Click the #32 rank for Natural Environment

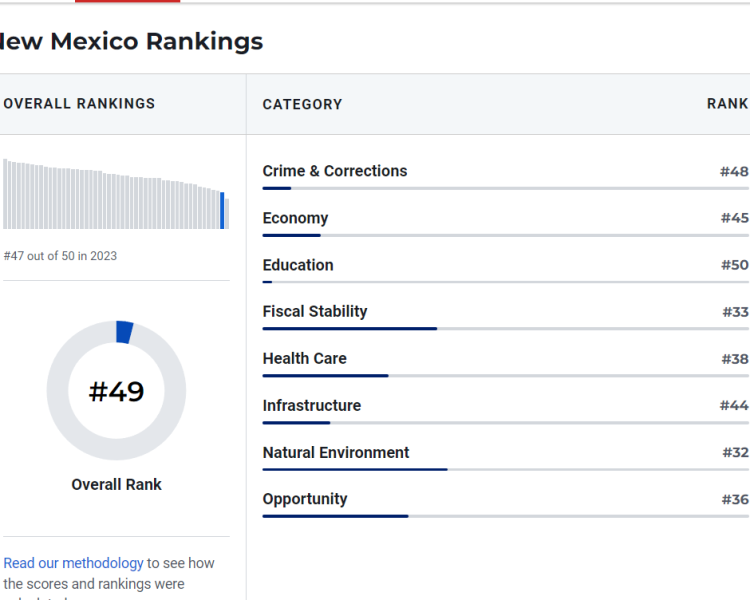(735, 452)
